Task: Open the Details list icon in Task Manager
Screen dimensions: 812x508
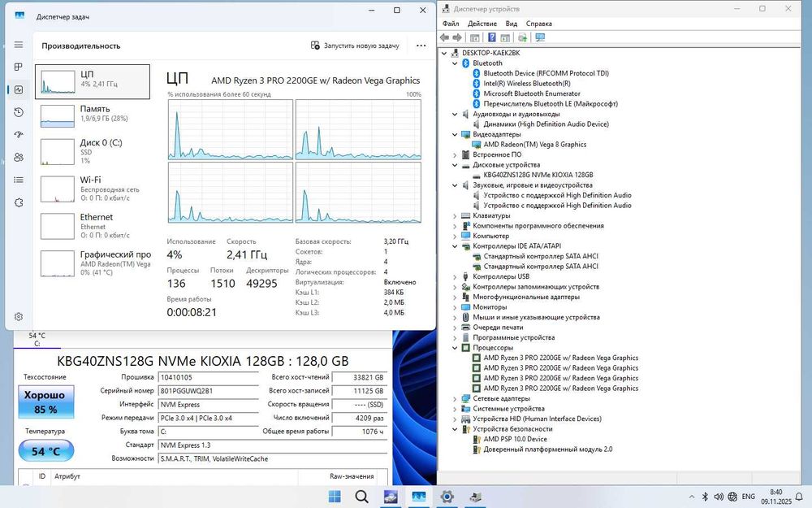Action: (19, 180)
